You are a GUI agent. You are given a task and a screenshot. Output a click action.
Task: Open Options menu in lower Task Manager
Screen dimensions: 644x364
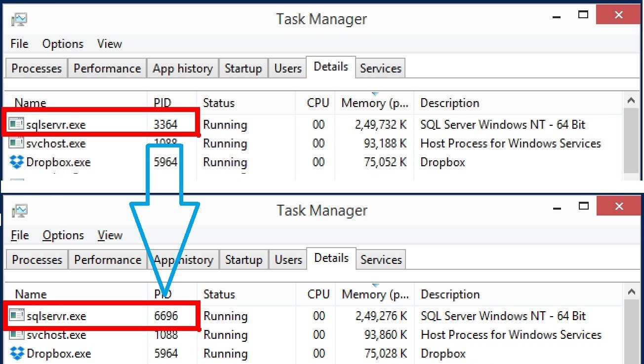point(63,235)
